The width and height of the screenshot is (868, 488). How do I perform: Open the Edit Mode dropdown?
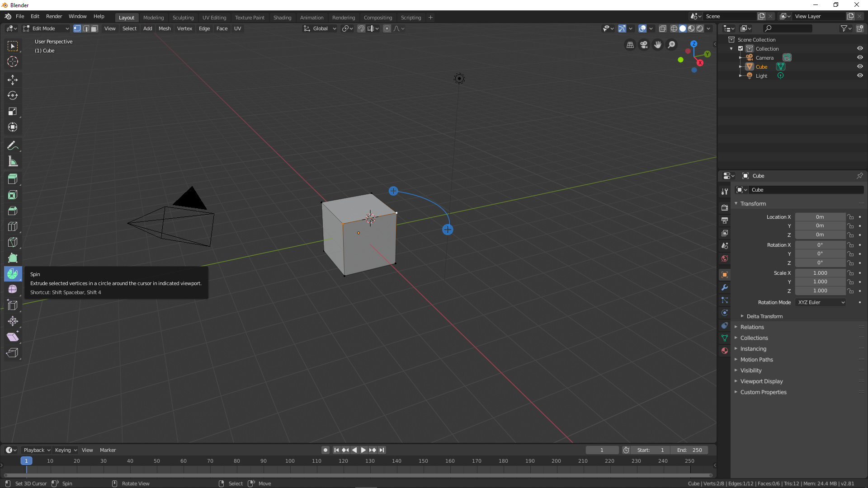click(46, 28)
